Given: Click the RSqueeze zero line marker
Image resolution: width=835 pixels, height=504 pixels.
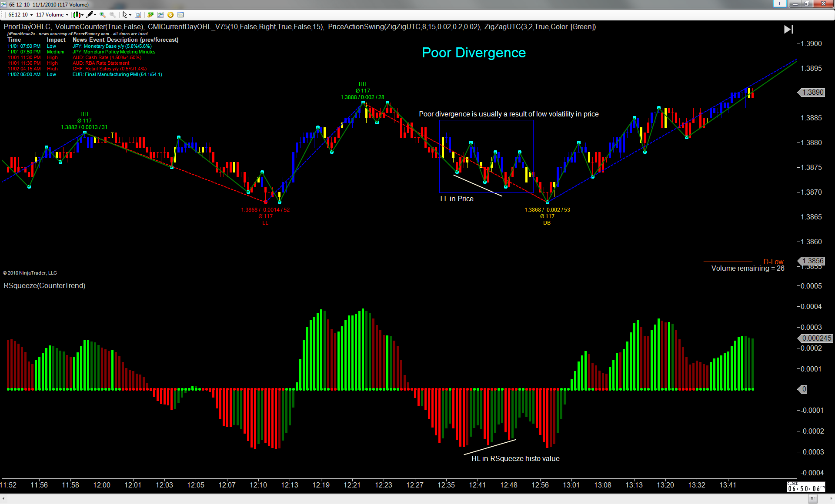Looking at the screenshot, I should tap(803, 389).
